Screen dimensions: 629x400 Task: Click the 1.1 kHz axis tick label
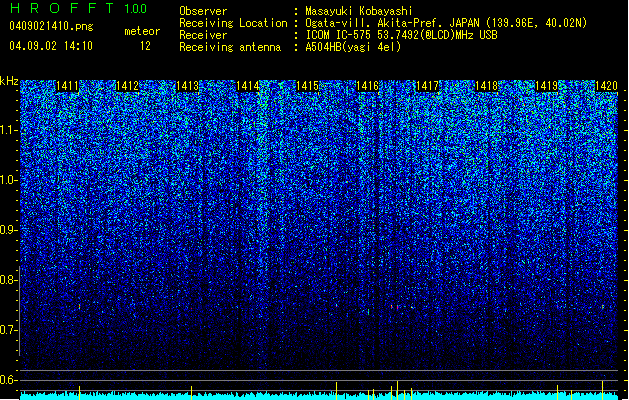click(x=8, y=130)
